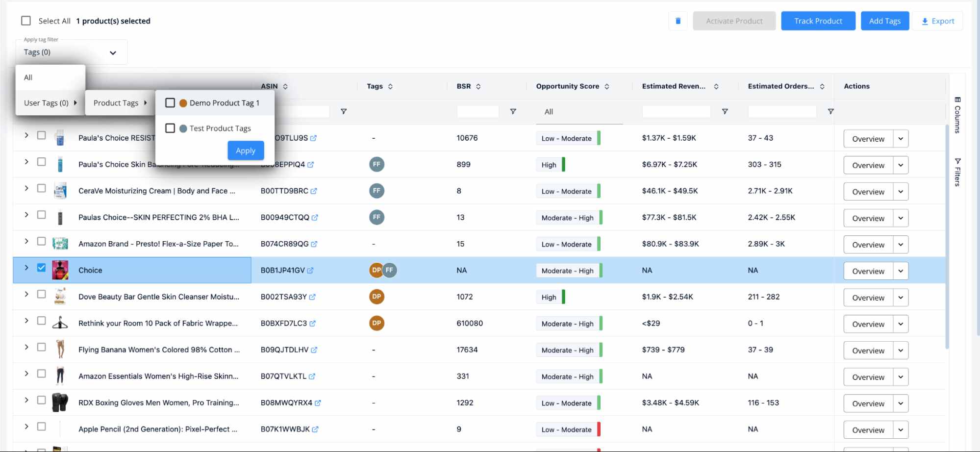Tick the Select All checkbox
This screenshot has height=452, width=980.
(x=26, y=21)
